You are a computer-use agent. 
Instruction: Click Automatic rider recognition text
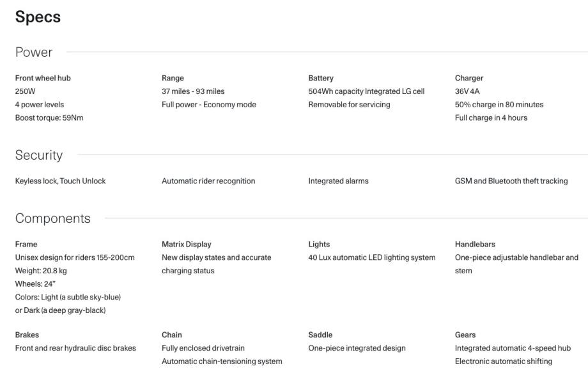click(208, 181)
